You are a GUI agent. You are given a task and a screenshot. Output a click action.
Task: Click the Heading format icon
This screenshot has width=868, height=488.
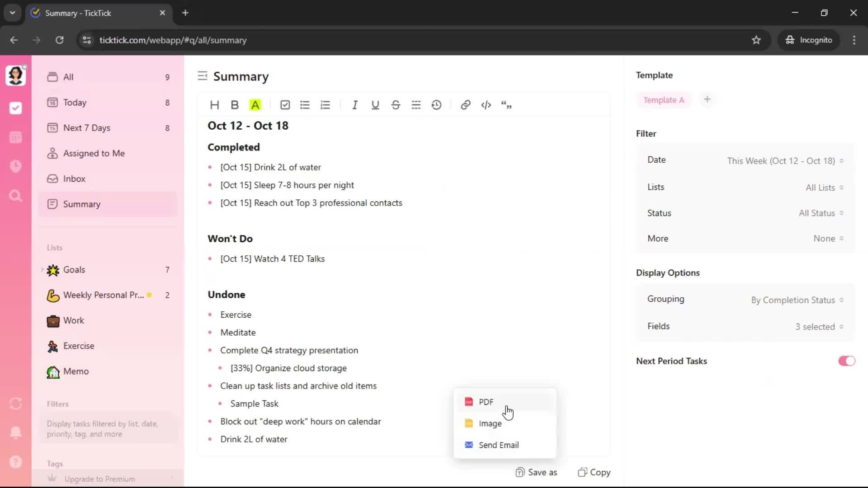tap(214, 105)
